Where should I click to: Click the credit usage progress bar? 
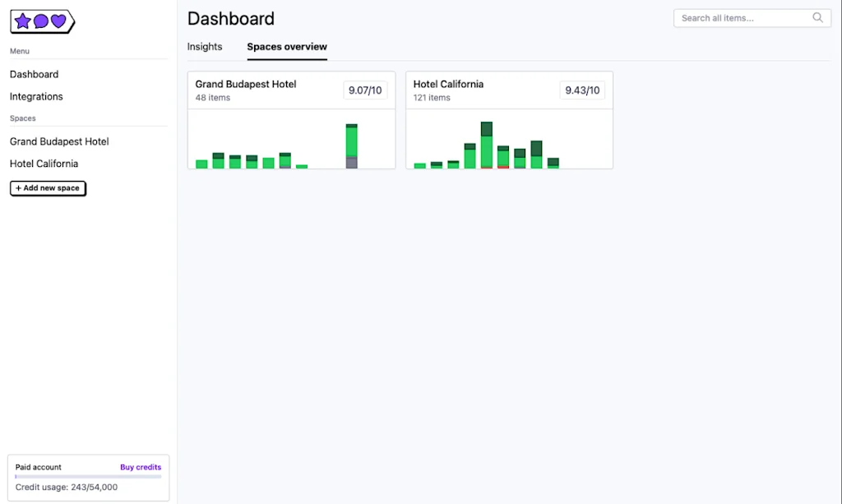88,475
